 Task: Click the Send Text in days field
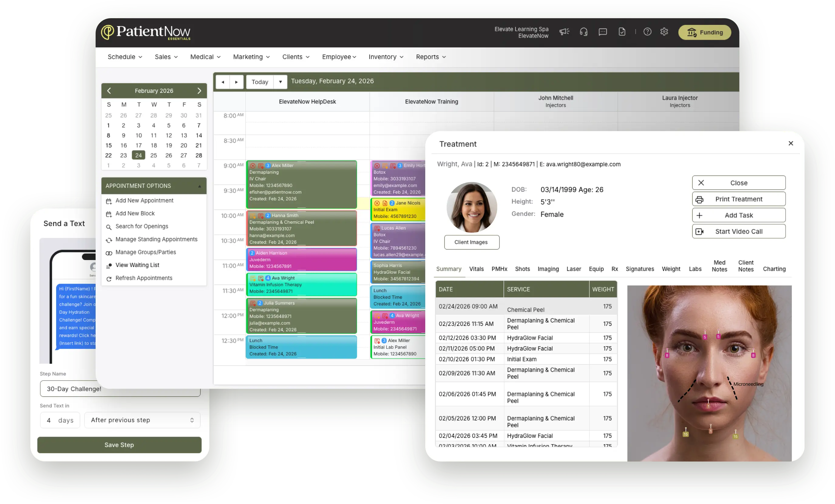pos(59,420)
